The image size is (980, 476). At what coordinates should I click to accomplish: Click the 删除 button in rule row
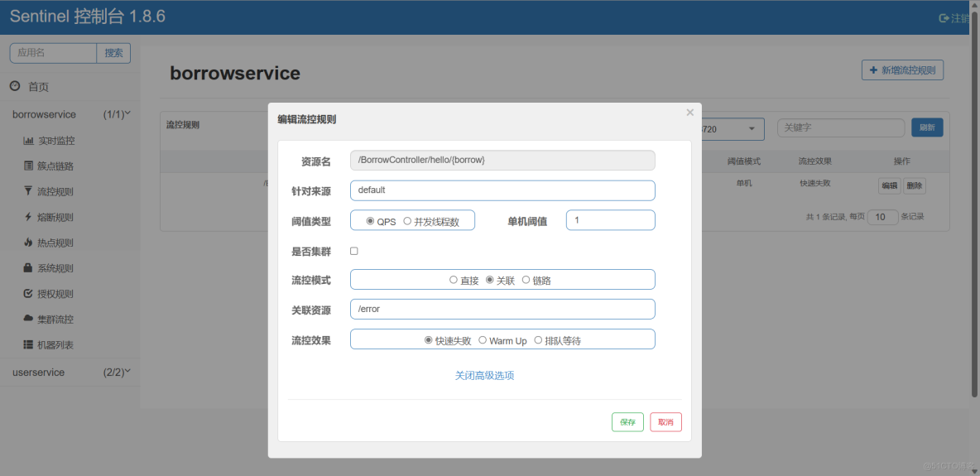point(915,185)
